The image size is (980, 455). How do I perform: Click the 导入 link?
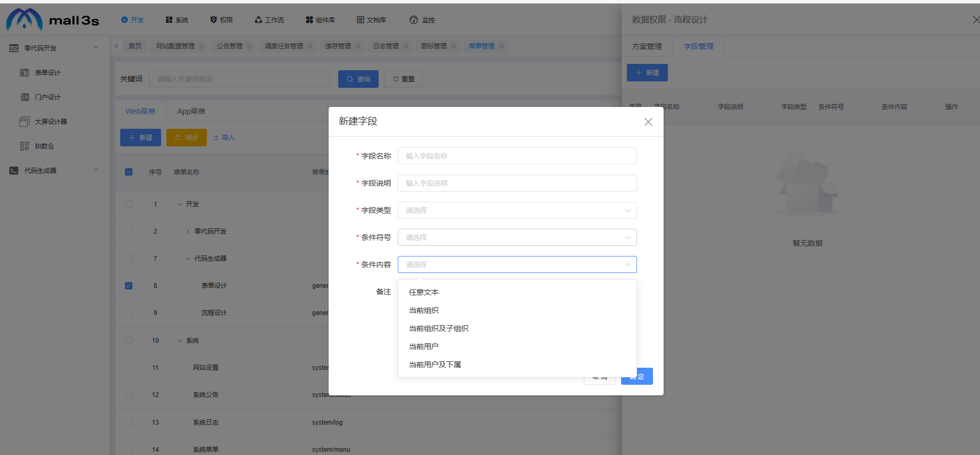(x=224, y=138)
